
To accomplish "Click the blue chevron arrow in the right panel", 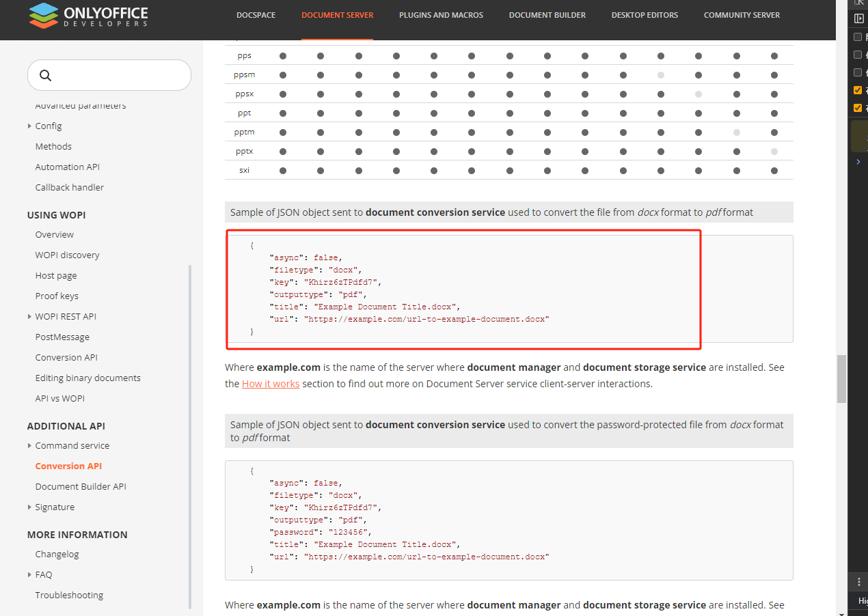I will (858, 162).
